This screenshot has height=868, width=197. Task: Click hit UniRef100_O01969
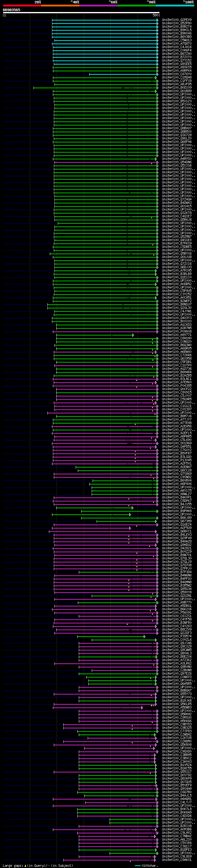[177, 443]
